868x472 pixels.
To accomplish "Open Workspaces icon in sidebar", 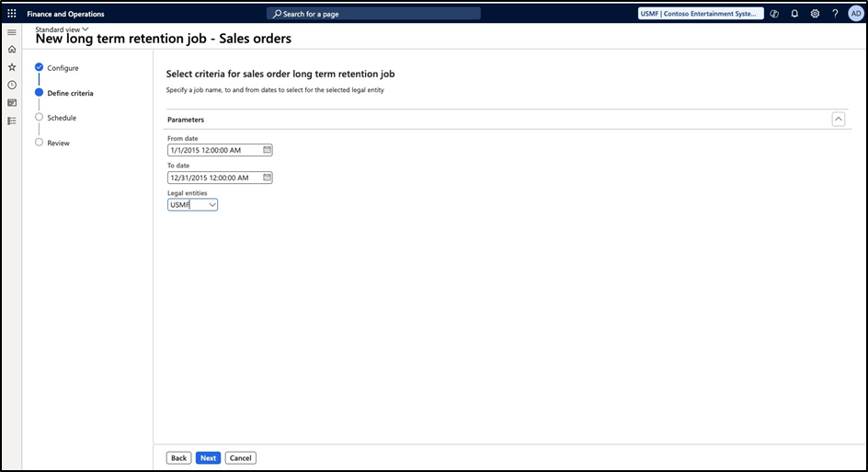I will 12,102.
